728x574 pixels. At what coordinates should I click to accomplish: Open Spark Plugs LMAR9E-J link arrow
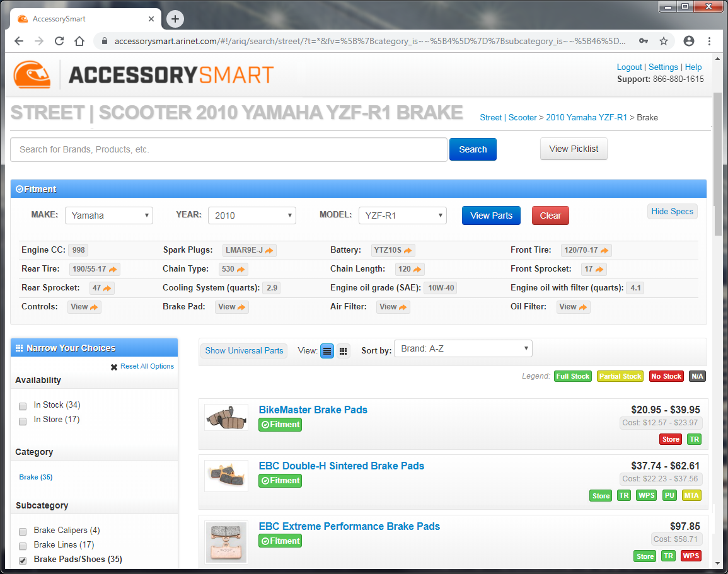pyautogui.click(x=269, y=250)
